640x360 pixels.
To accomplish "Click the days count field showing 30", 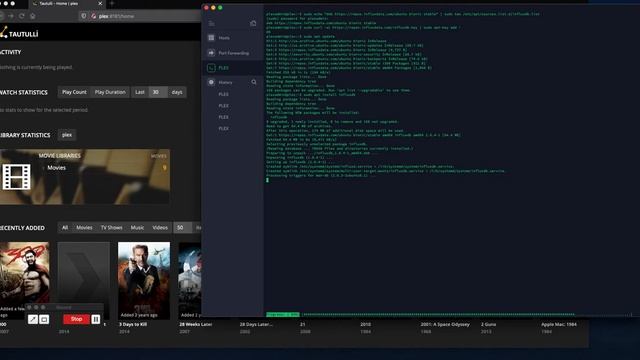I will 158,92.
